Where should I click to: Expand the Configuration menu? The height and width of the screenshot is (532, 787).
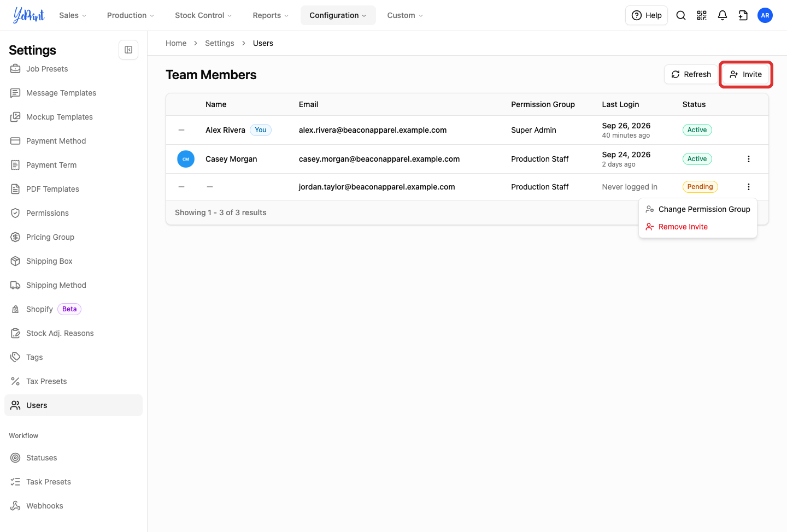coord(338,15)
